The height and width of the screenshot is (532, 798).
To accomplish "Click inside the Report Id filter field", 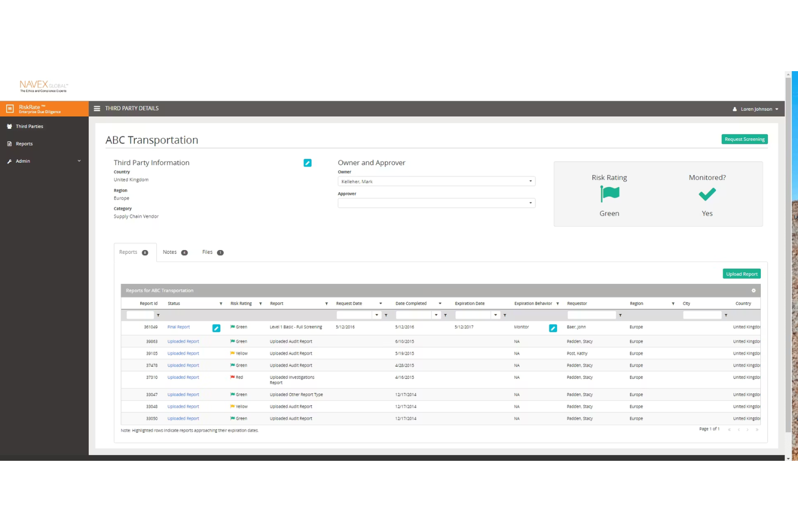I will click(140, 315).
